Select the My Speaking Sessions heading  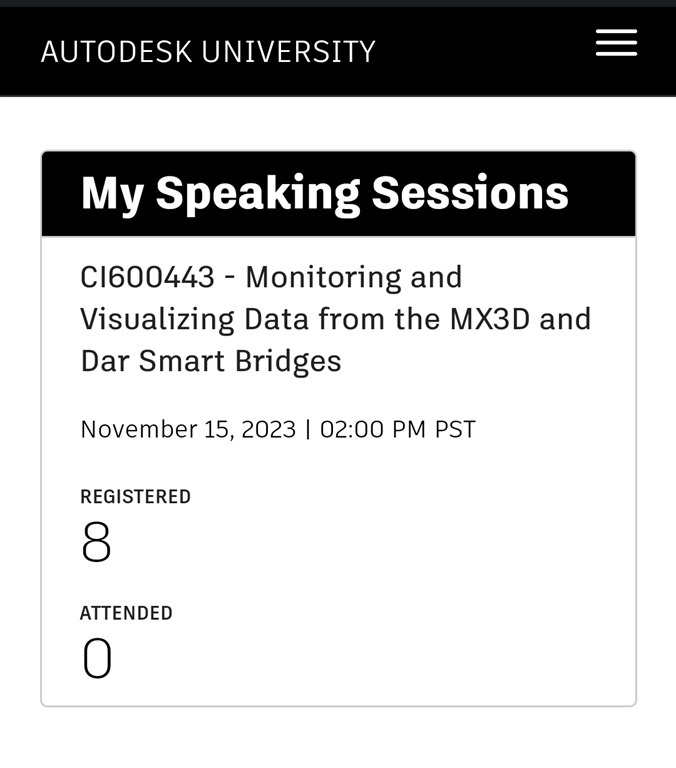[324, 193]
